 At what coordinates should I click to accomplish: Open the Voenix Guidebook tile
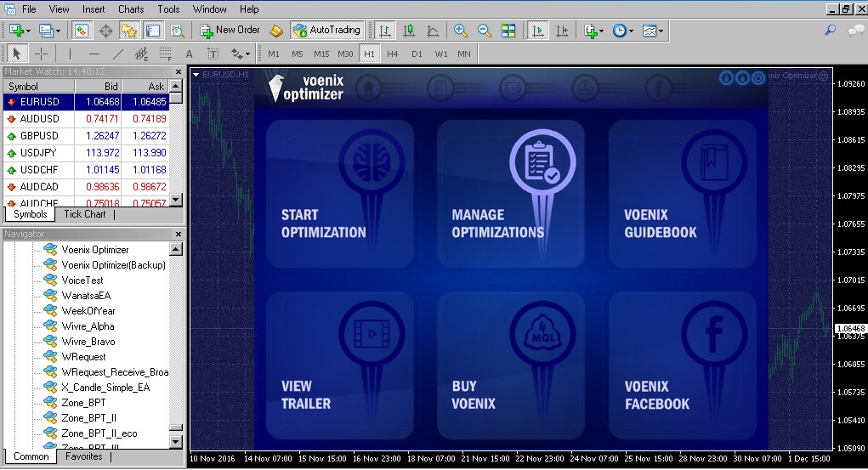682,194
